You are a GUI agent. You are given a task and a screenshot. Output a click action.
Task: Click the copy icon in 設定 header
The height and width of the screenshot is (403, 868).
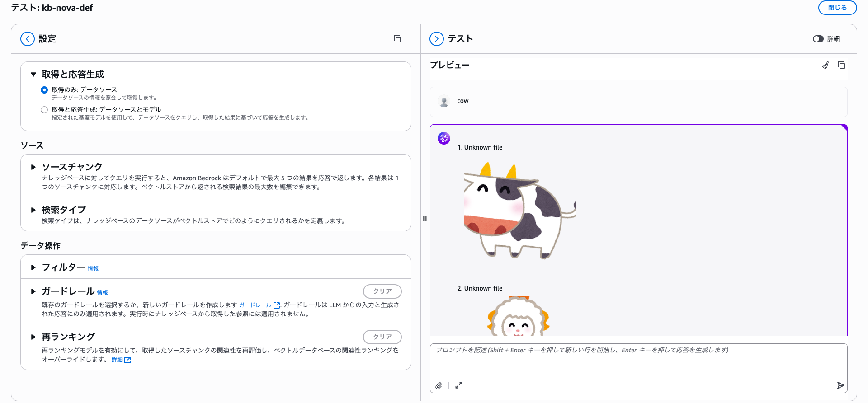[397, 39]
